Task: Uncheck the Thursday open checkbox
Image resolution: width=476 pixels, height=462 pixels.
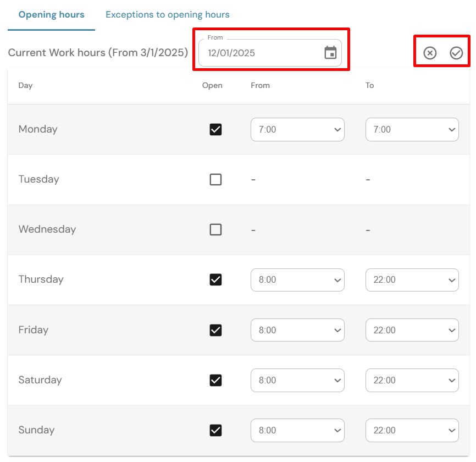Action: tap(215, 279)
